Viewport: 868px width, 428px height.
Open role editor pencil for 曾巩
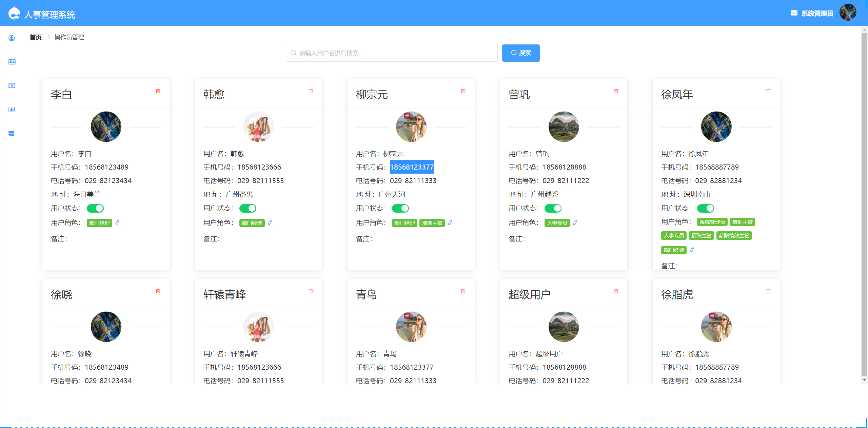(x=575, y=223)
